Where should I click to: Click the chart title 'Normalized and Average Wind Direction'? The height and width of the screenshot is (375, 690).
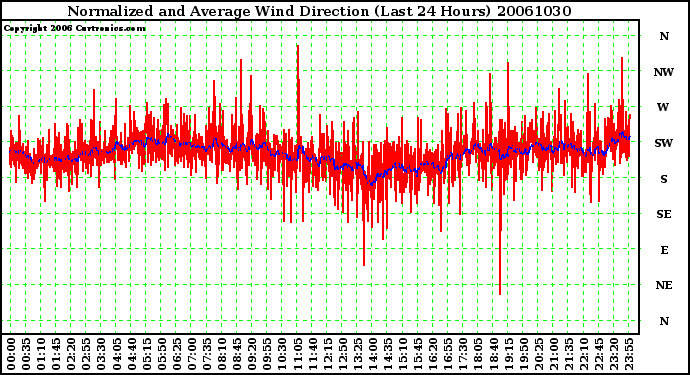coord(218,11)
